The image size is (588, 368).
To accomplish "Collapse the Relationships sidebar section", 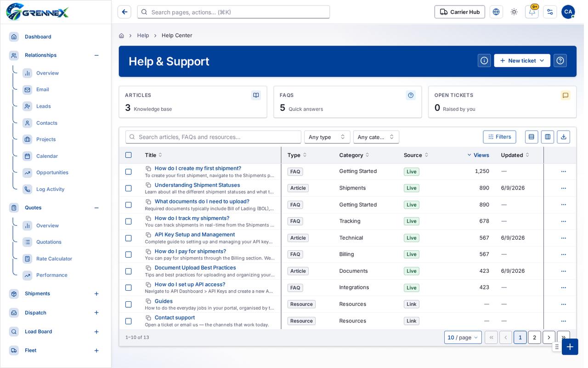I will point(96,55).
